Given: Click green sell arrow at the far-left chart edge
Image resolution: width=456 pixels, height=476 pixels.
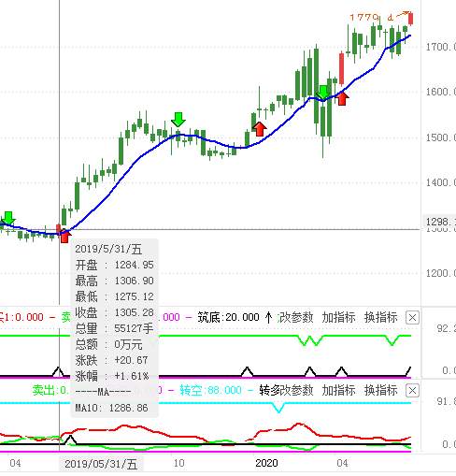Looking at the screenshot, I should 8,218.
